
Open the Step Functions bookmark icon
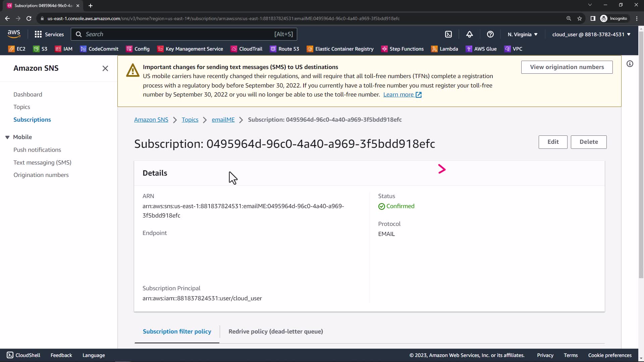pyautogui.click(x=384, y=49)
